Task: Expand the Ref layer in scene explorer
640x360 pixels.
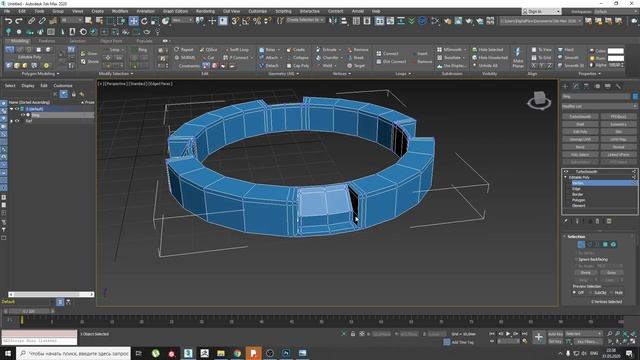Action: 11,121
